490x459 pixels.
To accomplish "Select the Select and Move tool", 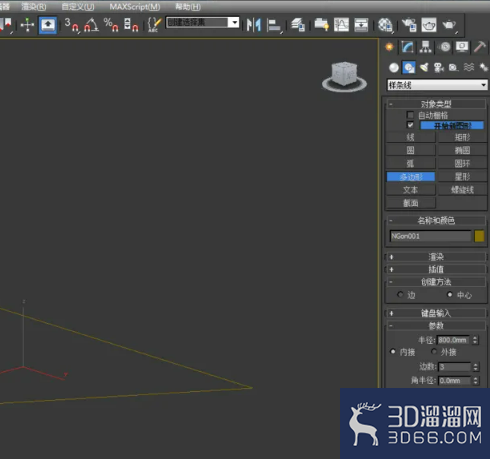I will click(27, 25).
